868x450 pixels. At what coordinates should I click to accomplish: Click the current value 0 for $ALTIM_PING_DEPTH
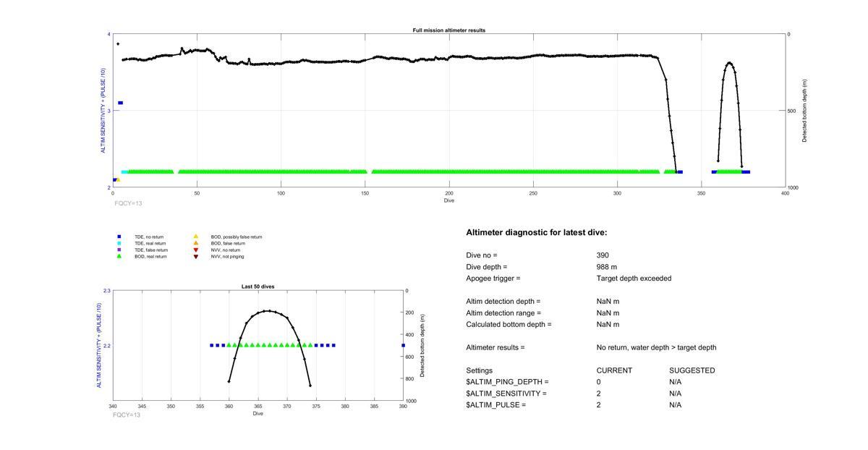click(x=599, y=382)
